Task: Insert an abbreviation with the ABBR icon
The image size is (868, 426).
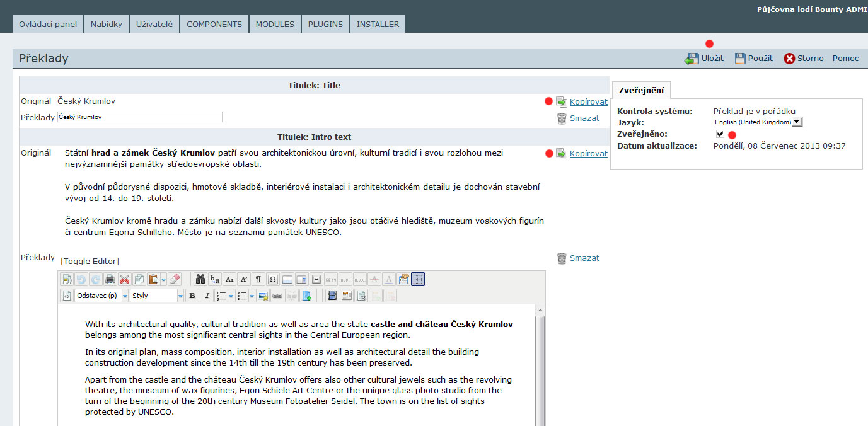Action: pos(345,279)
